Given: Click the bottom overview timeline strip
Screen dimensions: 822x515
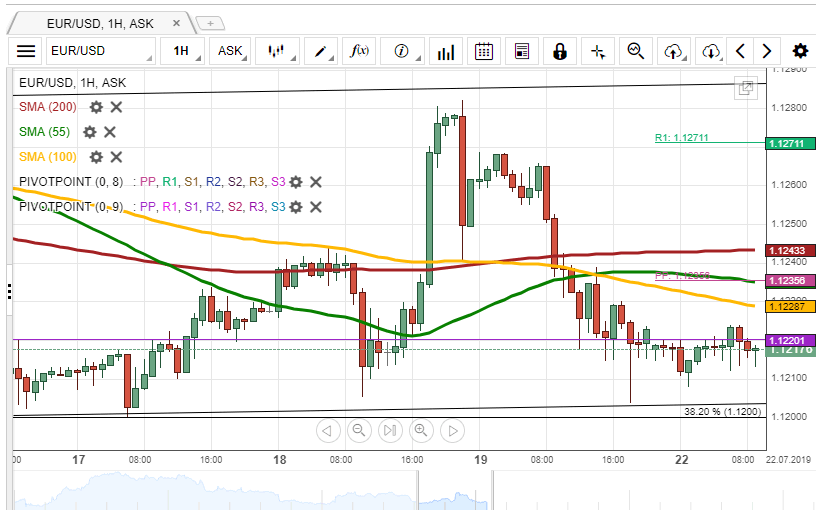Looking at the screenshot, I should [x=400, y=490].
